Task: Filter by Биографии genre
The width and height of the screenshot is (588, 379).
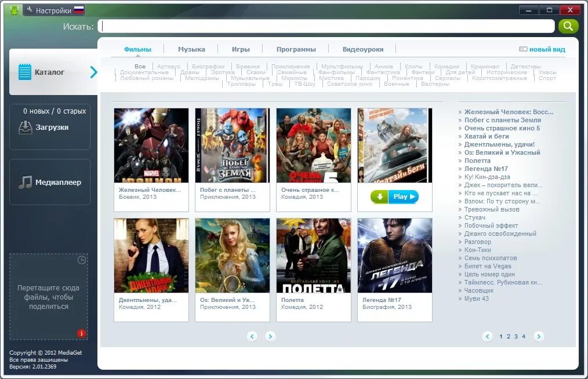Action: coord(208,66)
